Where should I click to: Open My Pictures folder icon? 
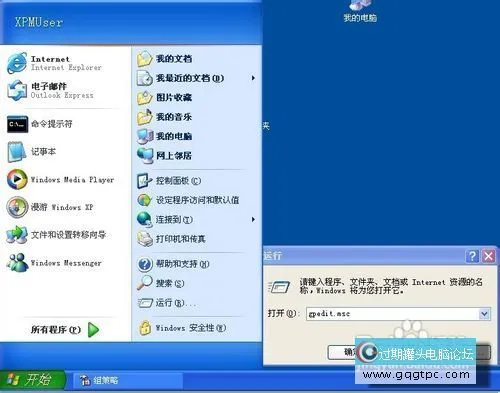[145, 97]
